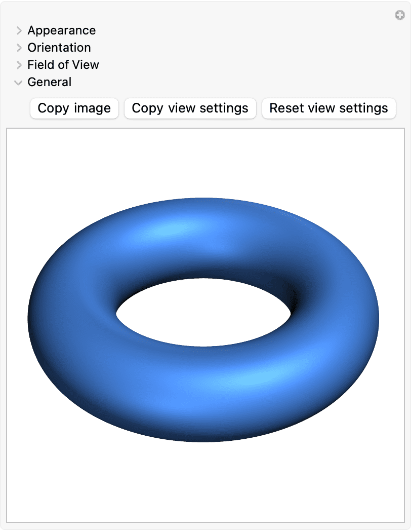Click the left outer edge of the torus

click(31, 319)
